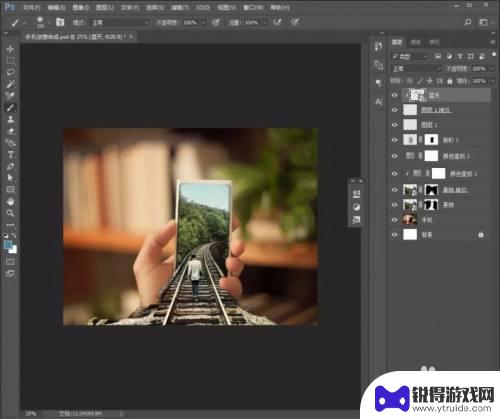This screenshot has height=419, width=500.
Task: Hide the hand photo layer above background
Action: click(x=395, y=220)
